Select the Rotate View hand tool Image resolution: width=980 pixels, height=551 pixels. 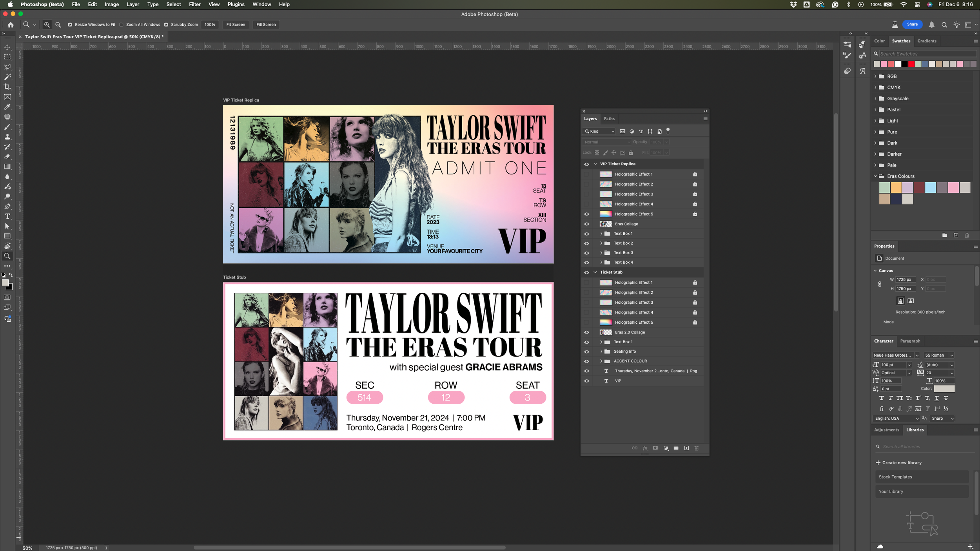coord(7,246)
